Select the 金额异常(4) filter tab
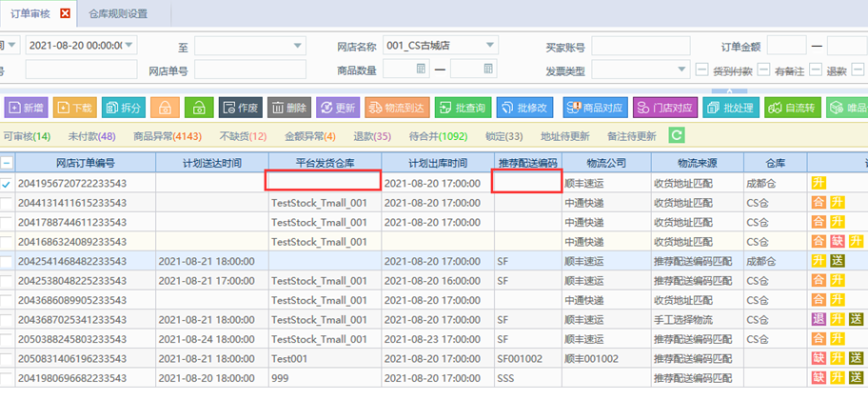Image resolution: width=868 pixels, height=400 pixels. point(310,136)
